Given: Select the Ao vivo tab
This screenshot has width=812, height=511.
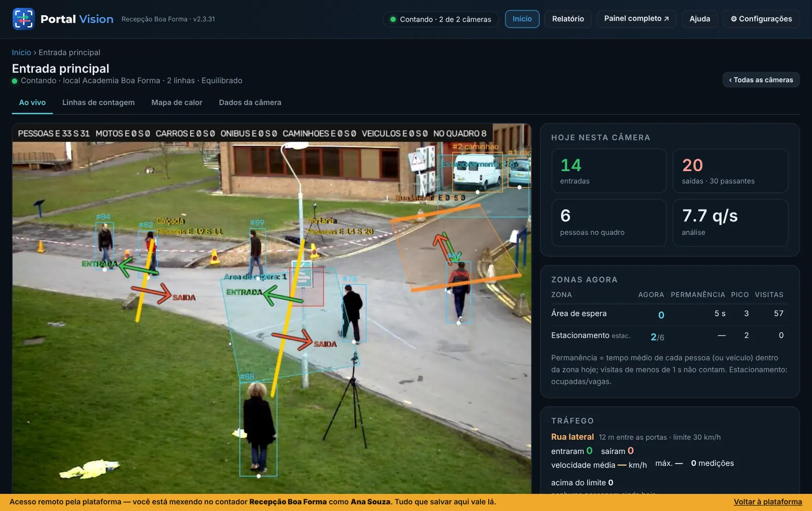Looking at the screenshot, I should click(32, 103).
